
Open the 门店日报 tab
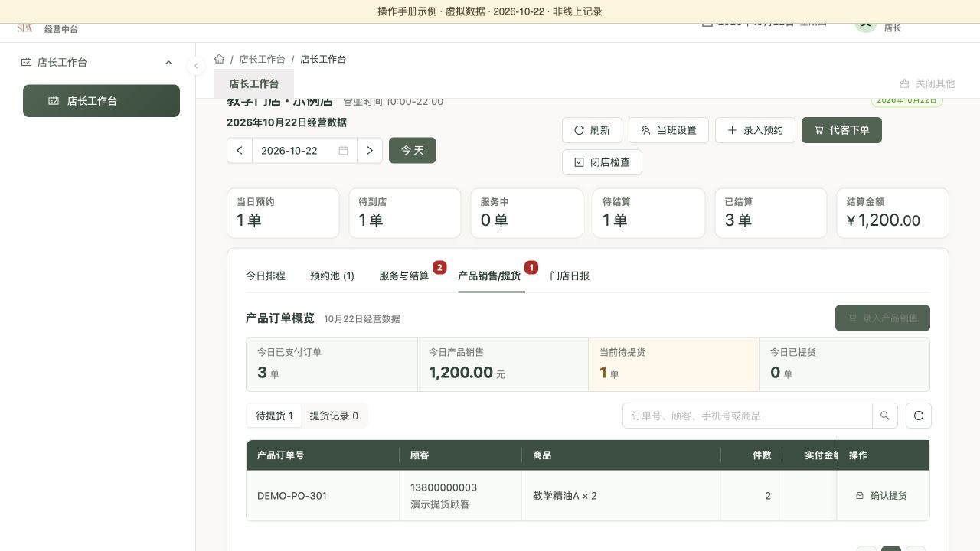[x=570, y=275]
